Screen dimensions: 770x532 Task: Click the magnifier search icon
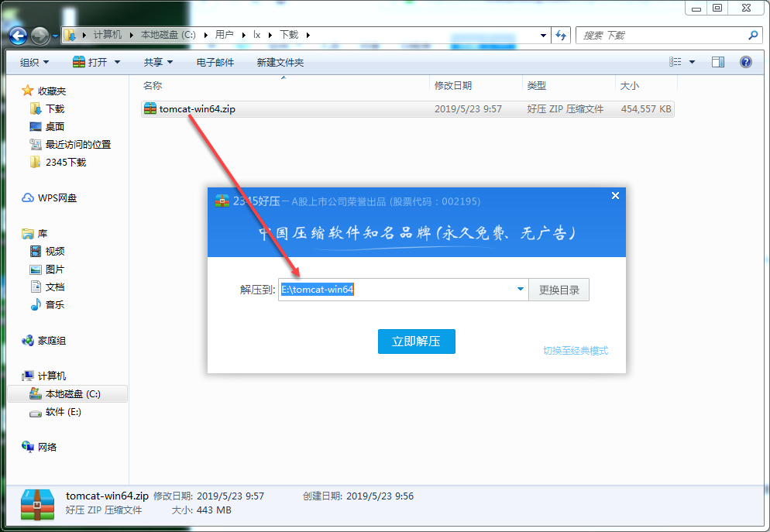coord(753,35)
